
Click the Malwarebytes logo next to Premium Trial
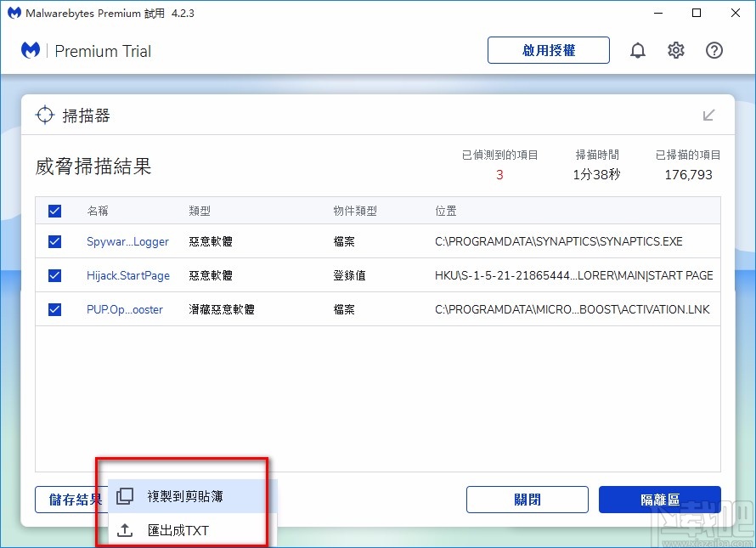(31, 50)
